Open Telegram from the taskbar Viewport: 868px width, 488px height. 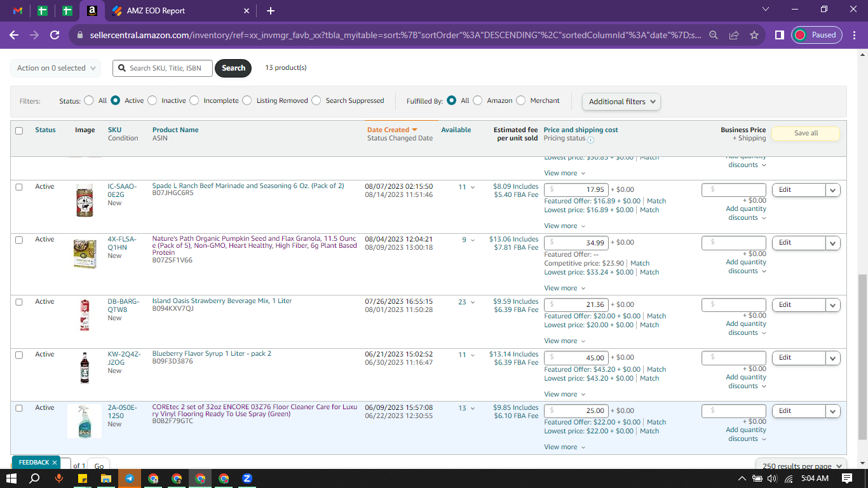click(x=130, y=478)
